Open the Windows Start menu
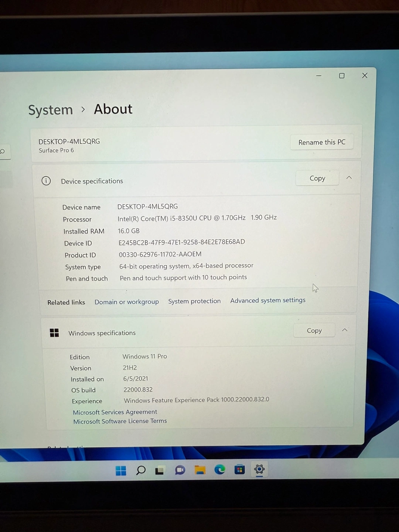This screenshot has height=532, width=399. coord(121,470)
